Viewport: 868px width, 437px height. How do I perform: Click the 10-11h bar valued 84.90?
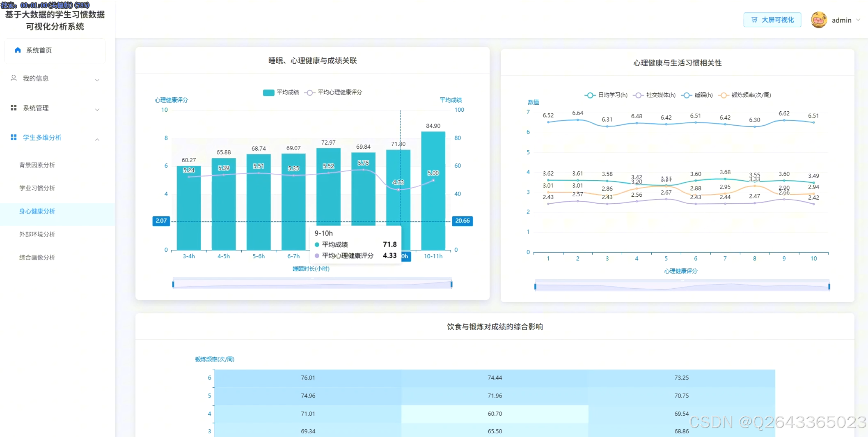[x=433, y=191]
